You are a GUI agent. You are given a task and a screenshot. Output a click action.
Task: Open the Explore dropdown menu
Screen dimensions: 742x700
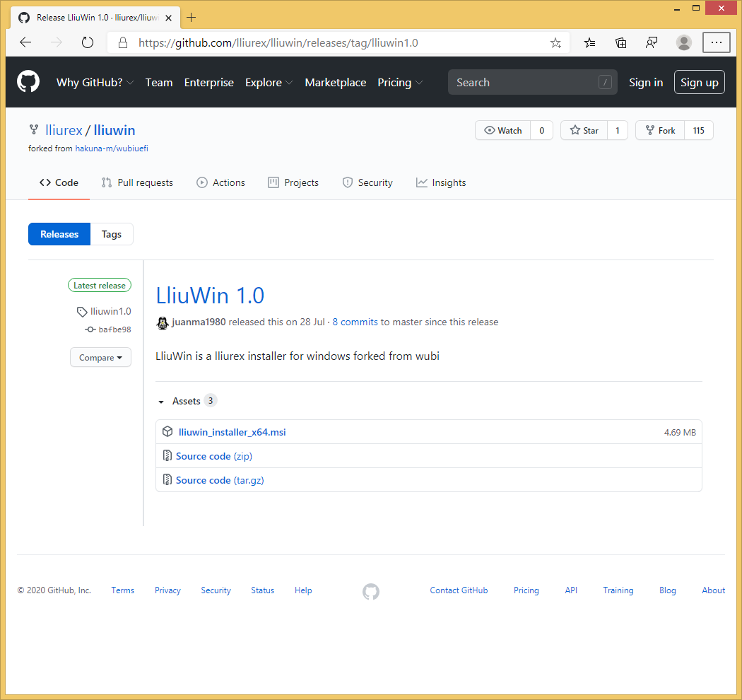[269, 83]
